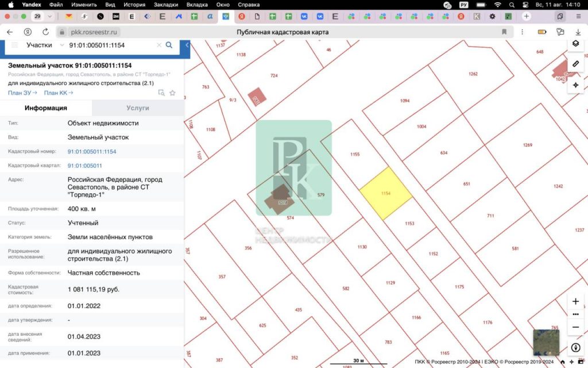Clear the cadastral number search field
The width and height of the screenshot is (588, 368).
(x=159, y=45)
